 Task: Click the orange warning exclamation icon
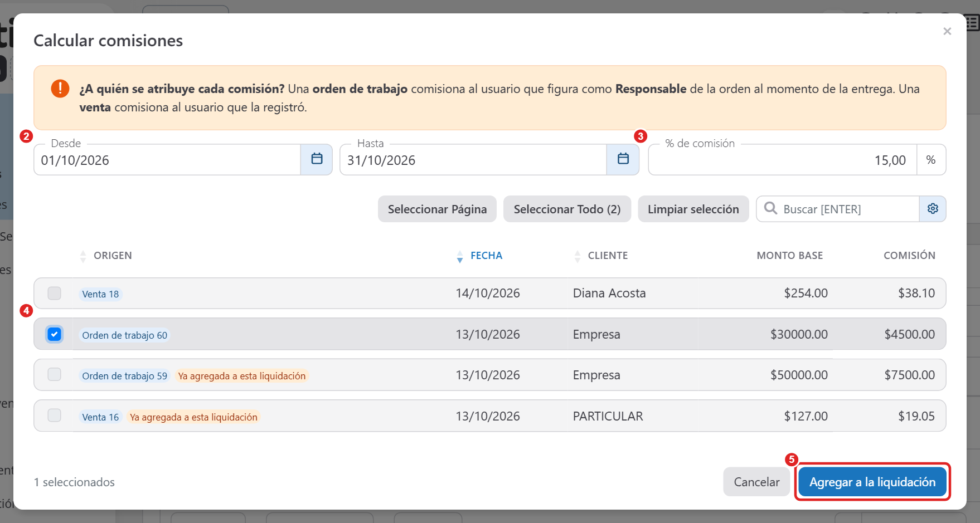(60, 88)
